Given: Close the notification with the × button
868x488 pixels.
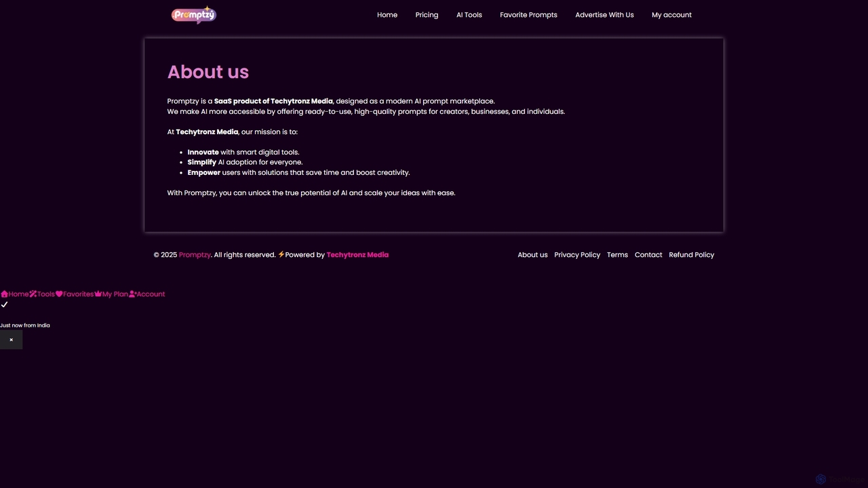Looking at the screenshot, I should (x=11, y=340).
